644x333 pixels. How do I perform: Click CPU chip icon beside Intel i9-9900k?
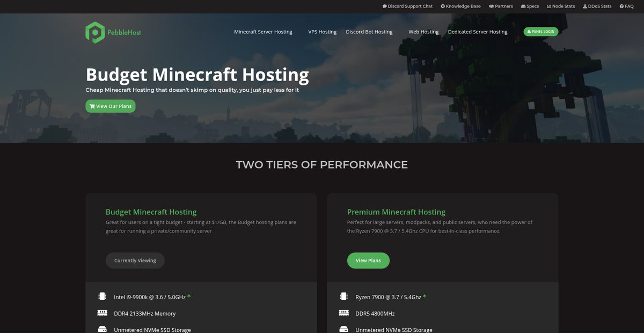coord(102,296)
